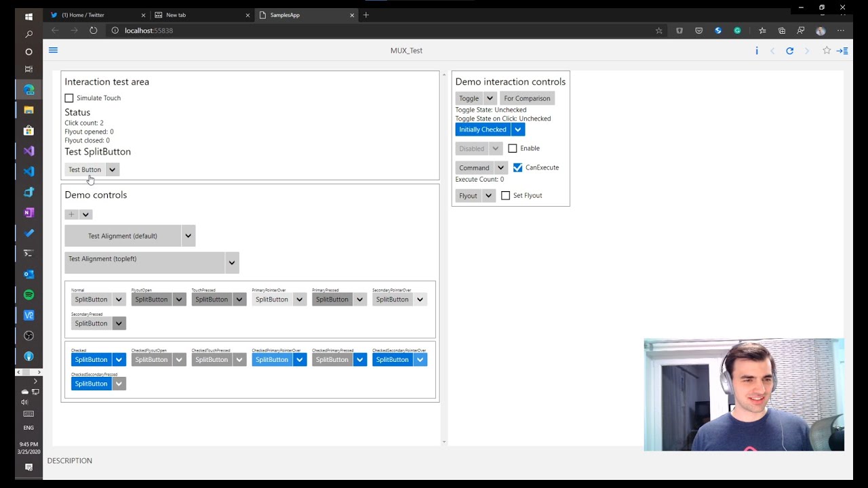Open the SamplesApp hamburger menu
Screen dimensions: 868x488
53,50
